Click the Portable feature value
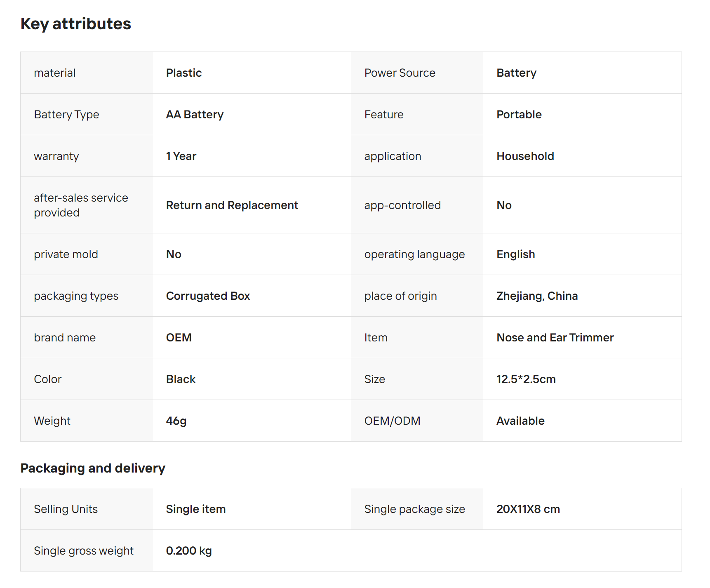The width and height of the screenshot is (710, 588). coord(519,115)
